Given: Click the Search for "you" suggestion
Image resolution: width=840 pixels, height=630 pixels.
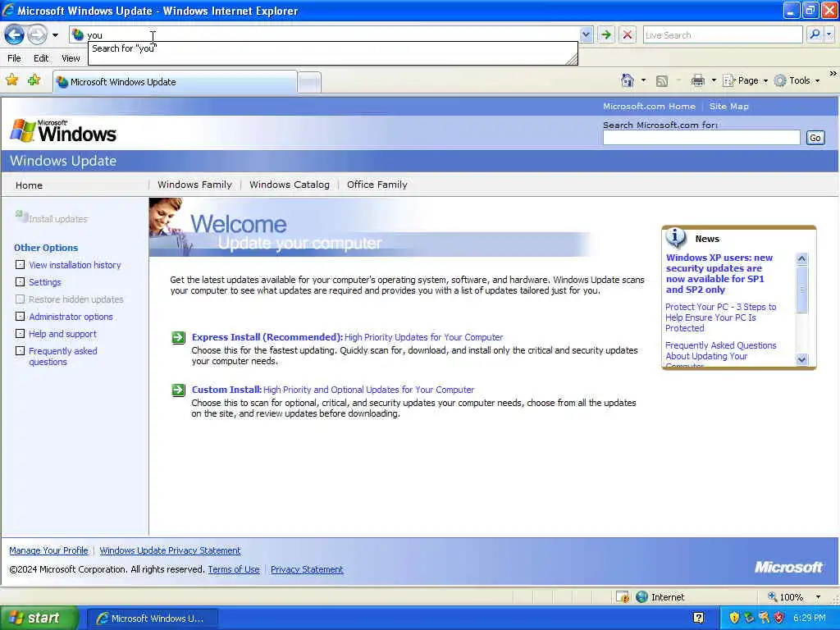Looking at the screenshot, I should click(x=124, y=48).
